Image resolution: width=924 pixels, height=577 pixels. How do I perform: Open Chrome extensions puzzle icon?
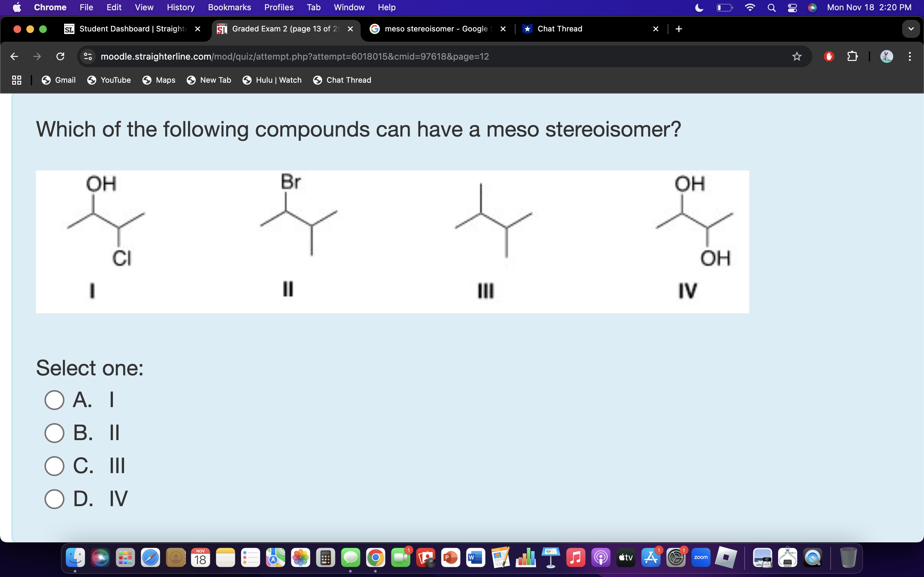point(852,56)
